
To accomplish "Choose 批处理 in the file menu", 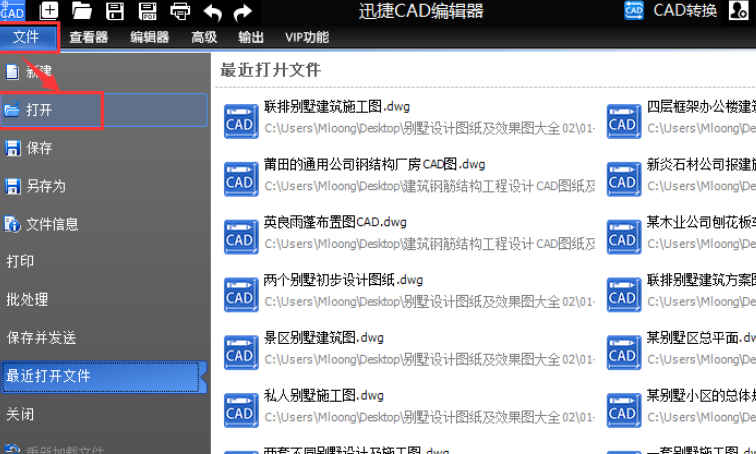I will pos(104,299).
